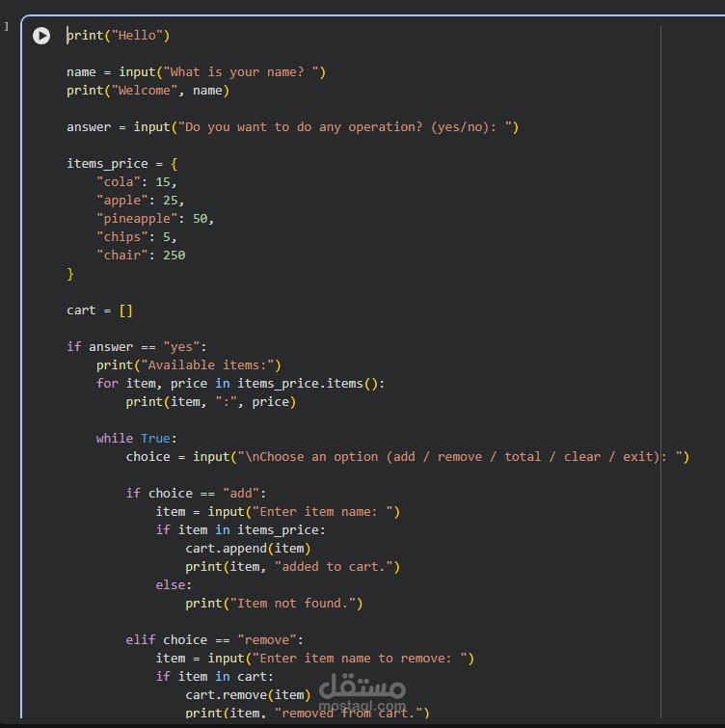
Task: Click the line cart.remove(item)
Action: (x=249, y=695)
